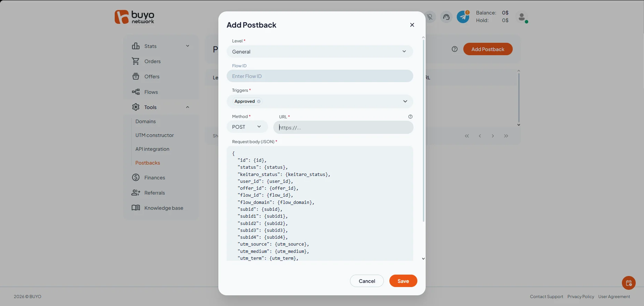Open the orange floating calendar widget

pos(629,283)
